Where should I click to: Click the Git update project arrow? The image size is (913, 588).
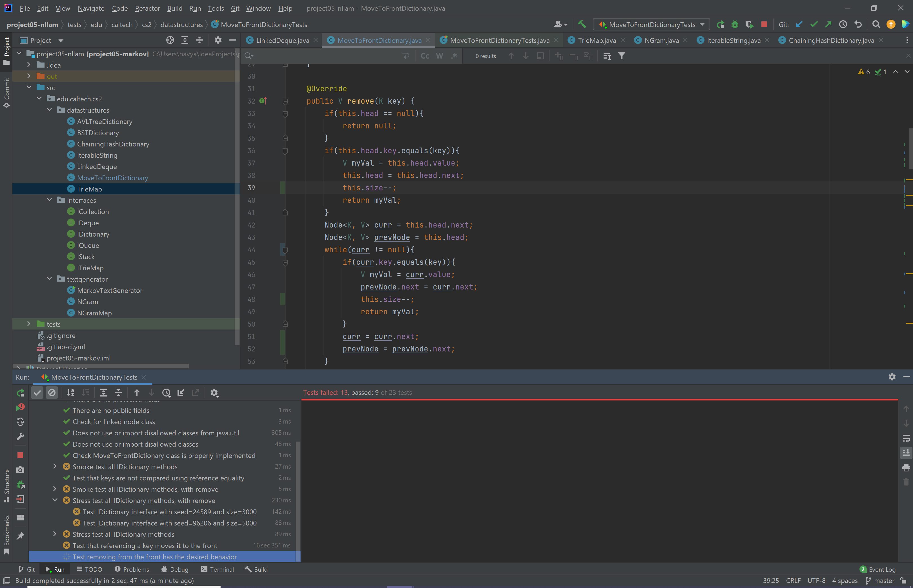tap(799, 24)
